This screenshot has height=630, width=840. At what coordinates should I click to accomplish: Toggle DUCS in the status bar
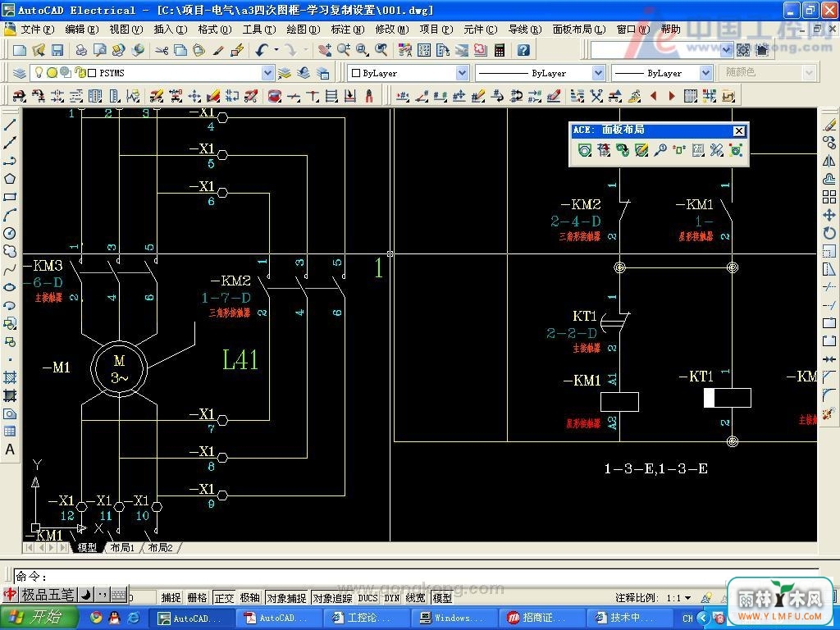coord(368,597)
